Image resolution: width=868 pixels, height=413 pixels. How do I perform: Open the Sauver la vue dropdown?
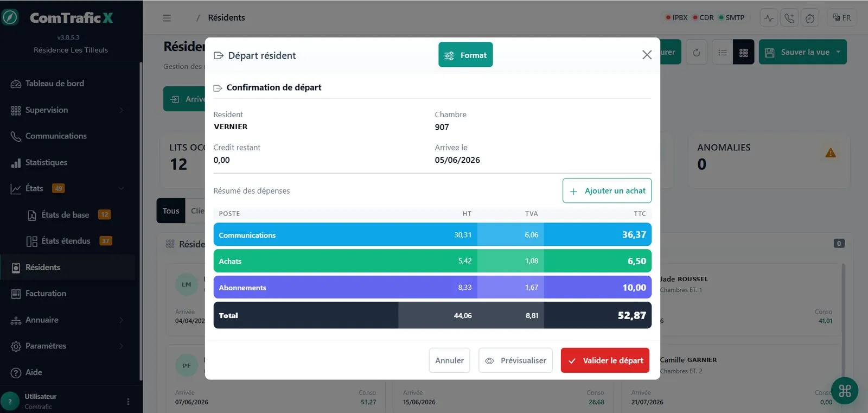click(803, 52)
